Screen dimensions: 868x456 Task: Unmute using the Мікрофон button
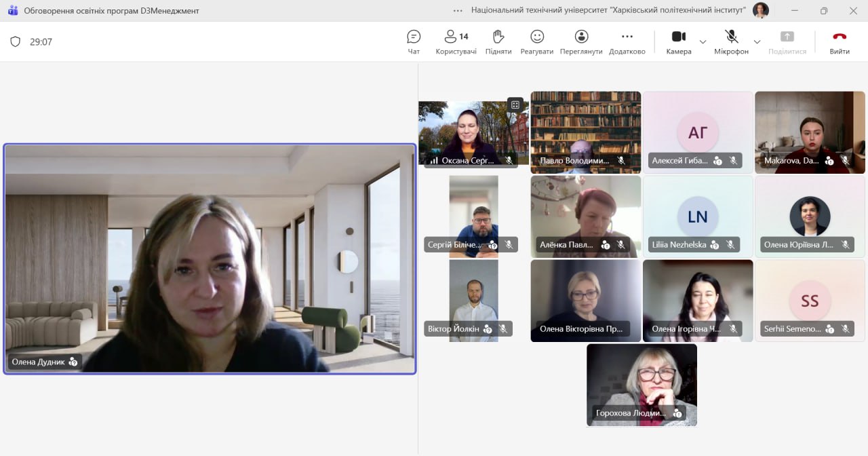731,42
